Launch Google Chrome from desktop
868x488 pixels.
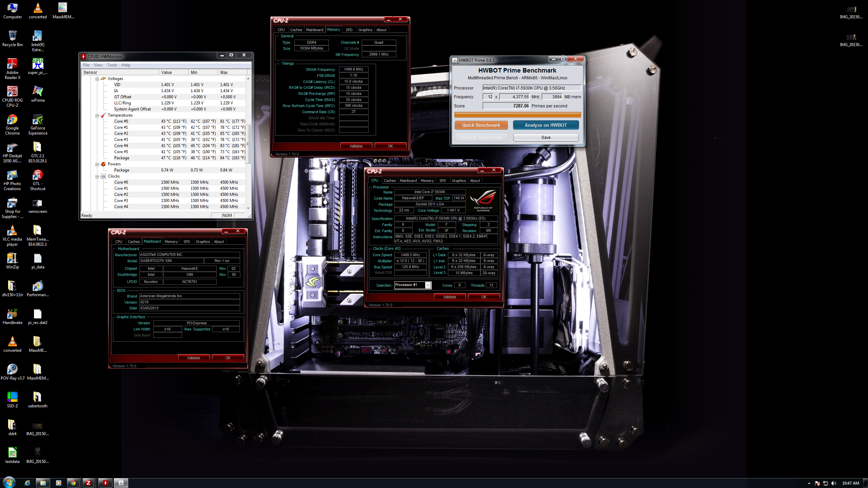pos(13,124)
